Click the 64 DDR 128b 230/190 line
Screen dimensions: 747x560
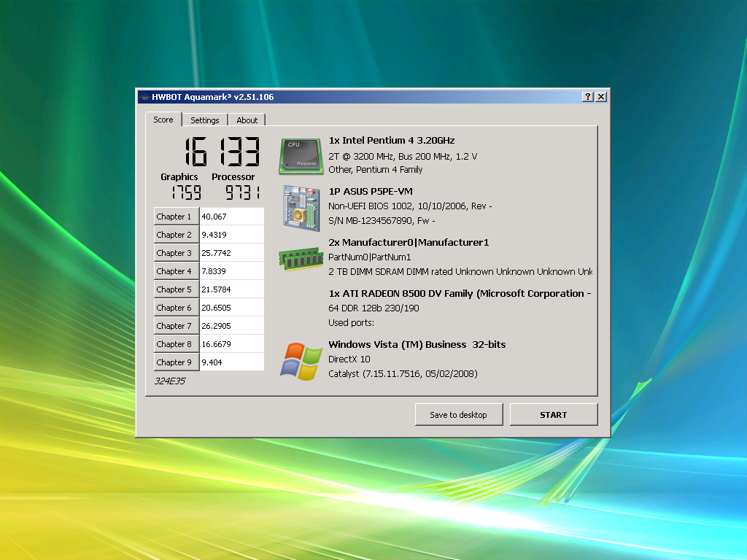(x=373, y=308)
